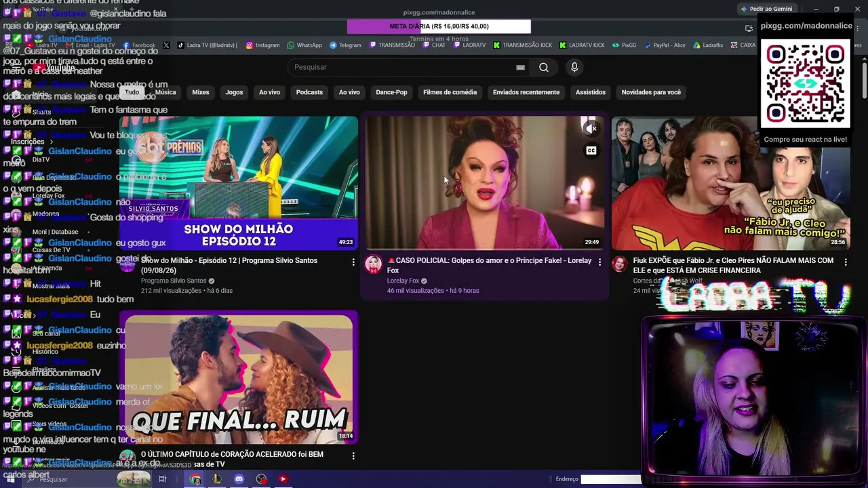The height and width of the screenshot is (488, 868).
Task: Select the Tudo filter chip
Action: [x=132, y=92]
